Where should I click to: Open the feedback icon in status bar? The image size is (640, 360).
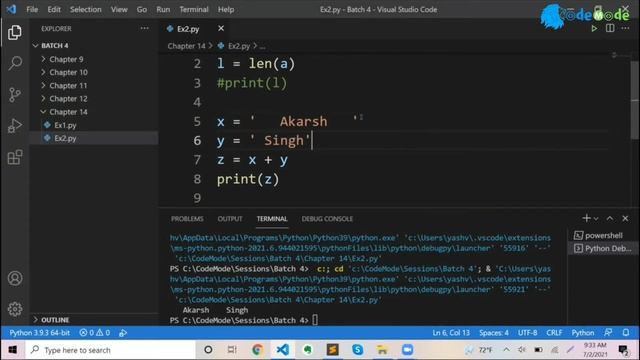coord(608,333)
